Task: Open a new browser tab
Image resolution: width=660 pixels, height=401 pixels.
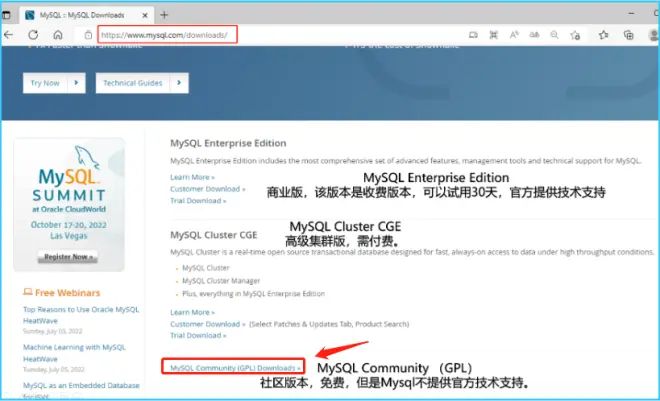Action: (164, 15)
